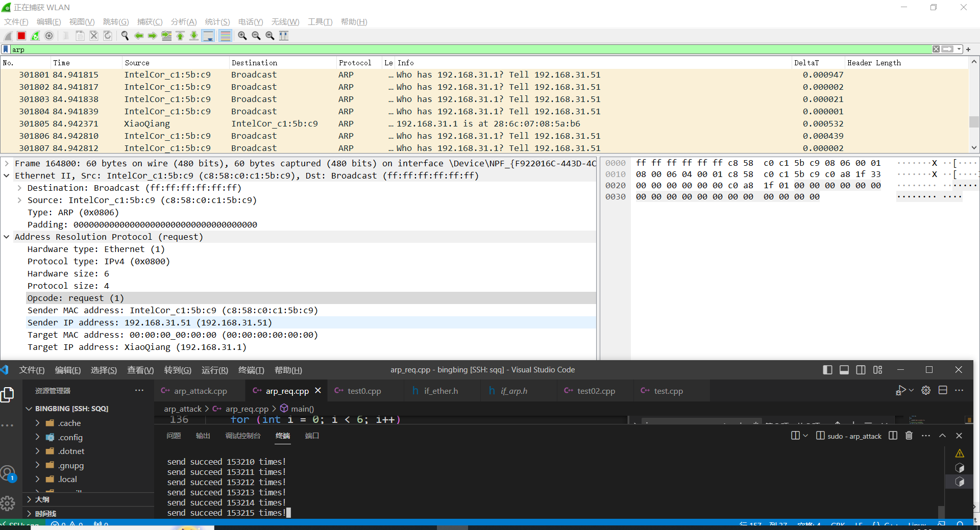This screenshot has width=980, height=530.
Task: Click the display filter bookmark icon
Action: click(6, 49)
